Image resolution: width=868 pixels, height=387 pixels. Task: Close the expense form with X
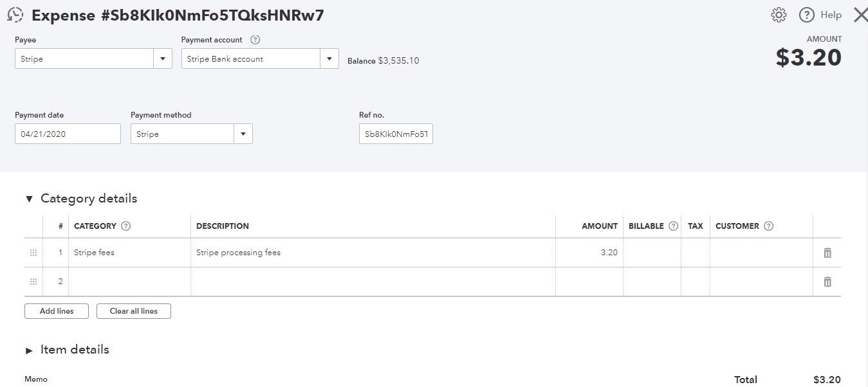(860, 15)
